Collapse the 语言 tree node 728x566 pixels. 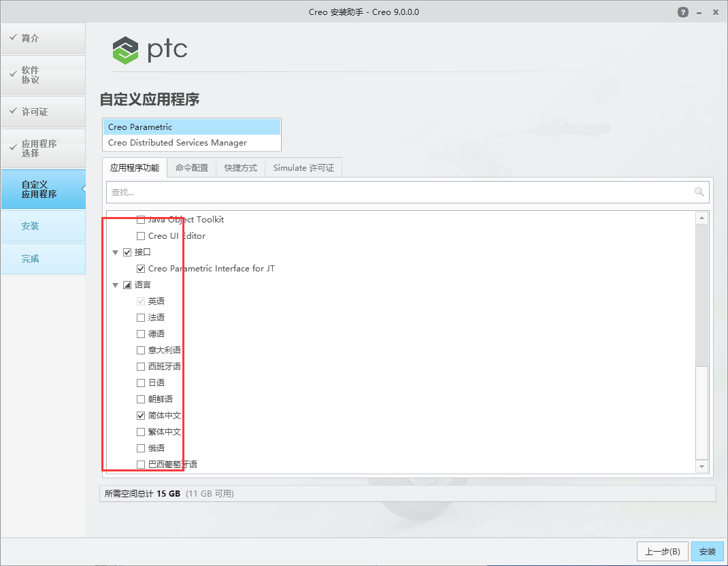tap(115, 284)
